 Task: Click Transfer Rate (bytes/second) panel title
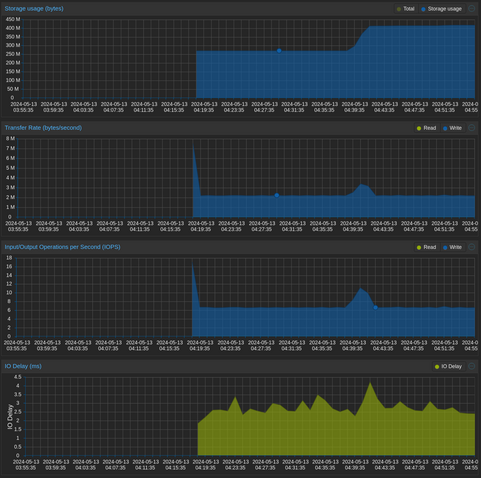pos(43,128)
